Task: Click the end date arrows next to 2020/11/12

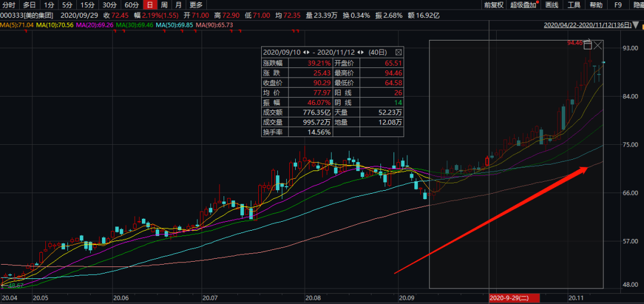Action: point(361,52)
